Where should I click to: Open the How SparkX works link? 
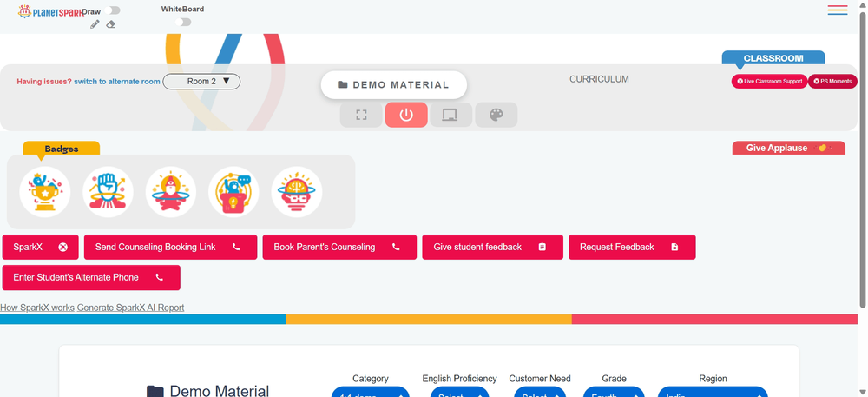[x=37, y=308]
